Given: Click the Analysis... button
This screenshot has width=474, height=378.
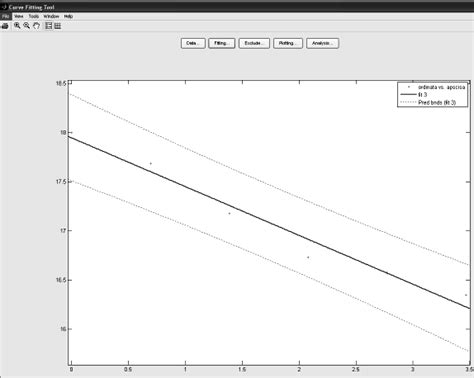Looking at the screenshot, I should click(322, 43).
